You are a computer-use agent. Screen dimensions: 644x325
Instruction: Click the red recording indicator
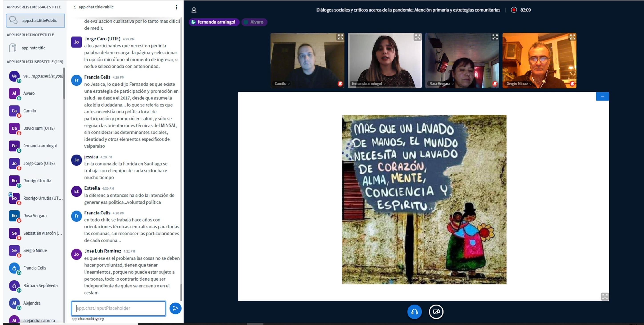coord(514,10)
